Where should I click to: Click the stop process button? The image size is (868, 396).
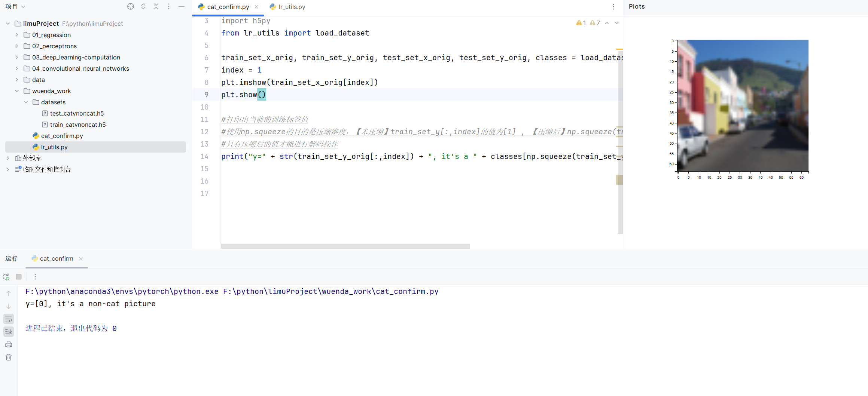coord(19,277)
